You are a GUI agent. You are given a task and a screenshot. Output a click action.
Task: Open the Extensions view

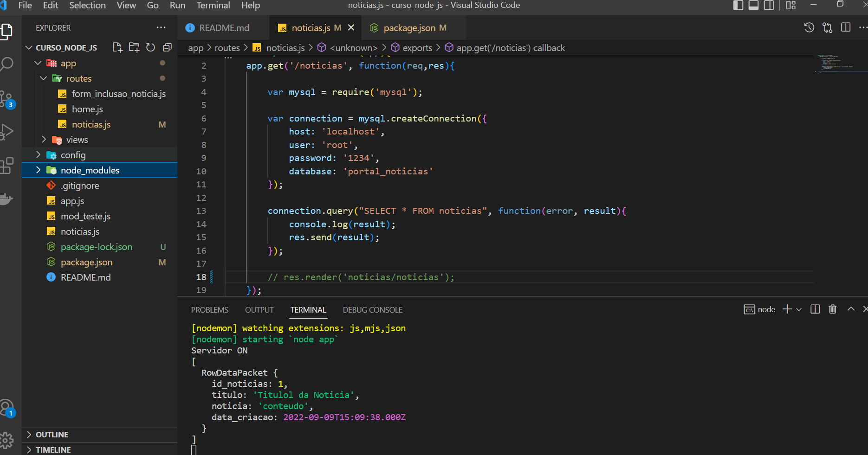[x=7, y=166]
